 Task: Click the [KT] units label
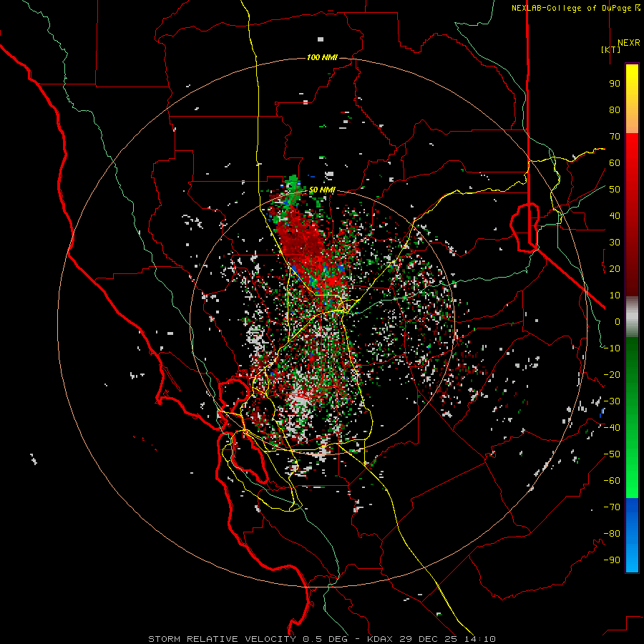click(611, 49)
